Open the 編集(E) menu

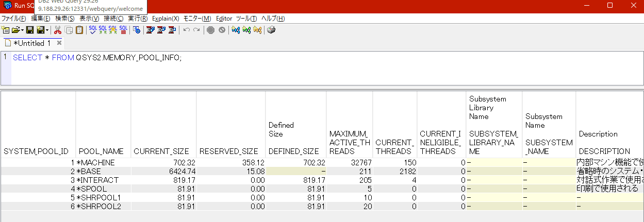click(41, 19)
